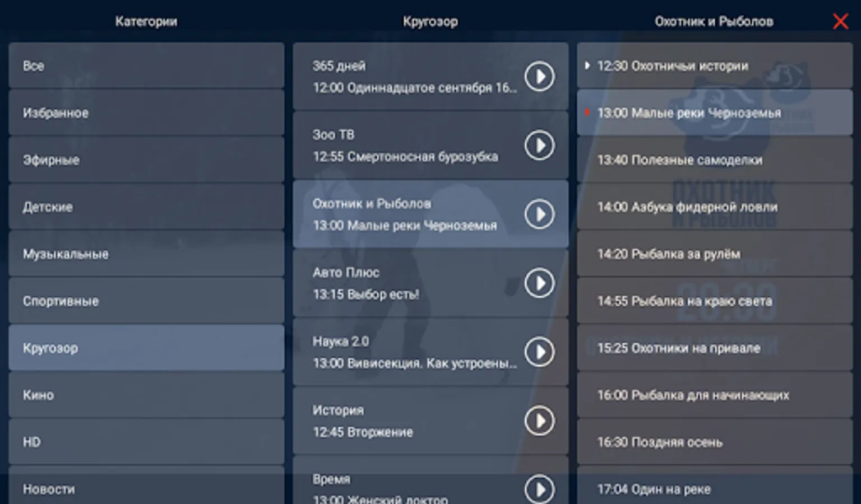Click the Кругозор column header

[x=430, y=21]
